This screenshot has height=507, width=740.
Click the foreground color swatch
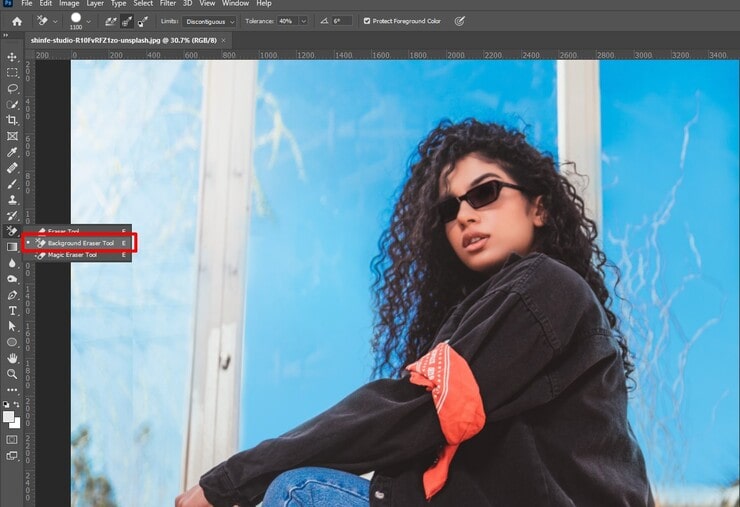coord(8,416)
